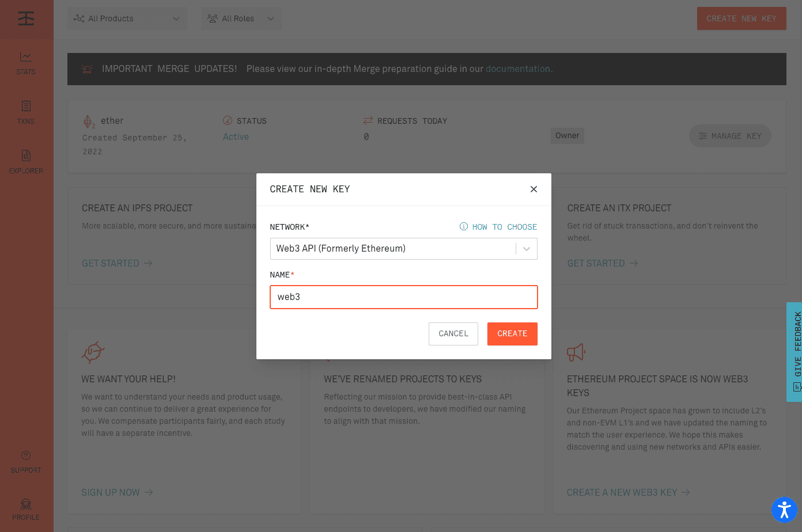Image resolution: width=802 pixels, height=532 pixels.
Task: Open the Profile sidebar item
Action: coord(26,510)
